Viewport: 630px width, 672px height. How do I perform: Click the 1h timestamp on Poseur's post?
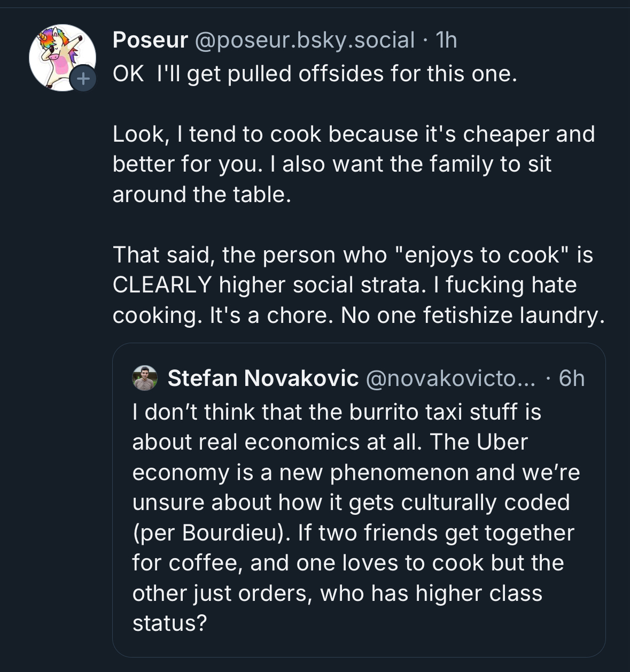click(x=446, y=40)
